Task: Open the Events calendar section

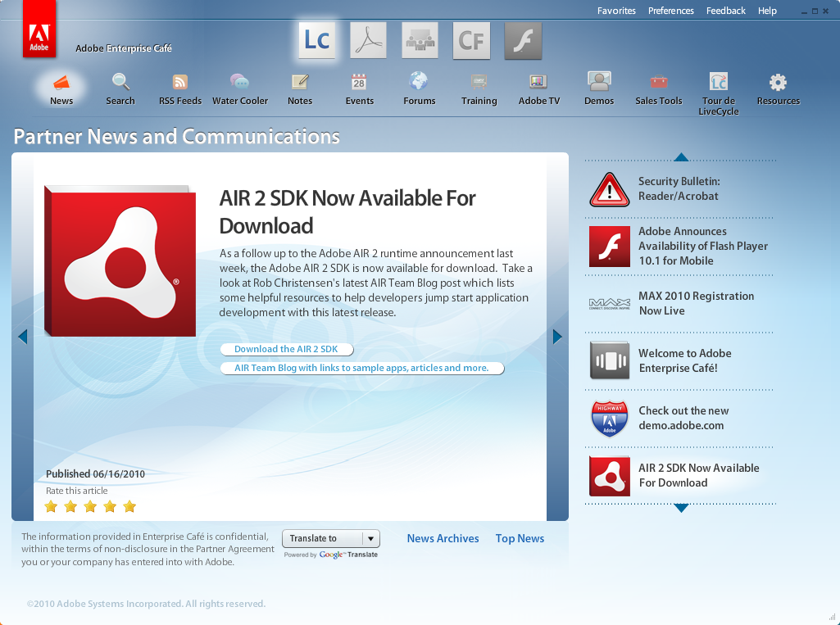Action: [360, 89]
